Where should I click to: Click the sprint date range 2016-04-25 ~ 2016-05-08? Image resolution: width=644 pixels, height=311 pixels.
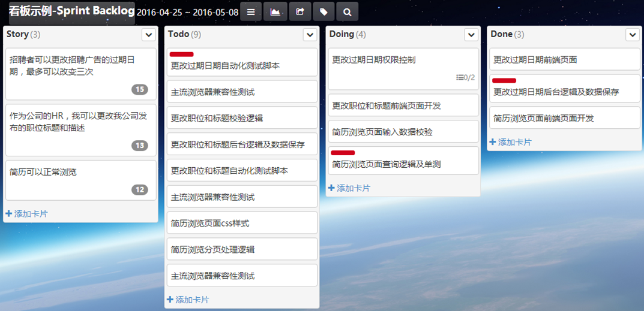187,12
